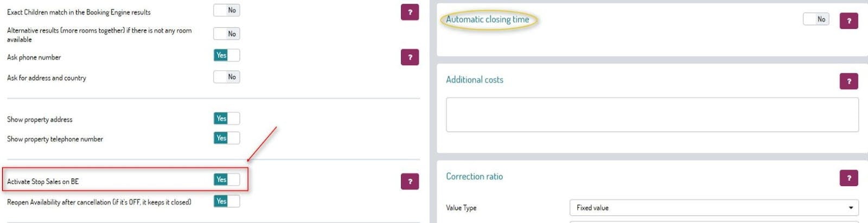Click the Value Type dropdown arrow
868x223 pixels.
tap(851, 208)
